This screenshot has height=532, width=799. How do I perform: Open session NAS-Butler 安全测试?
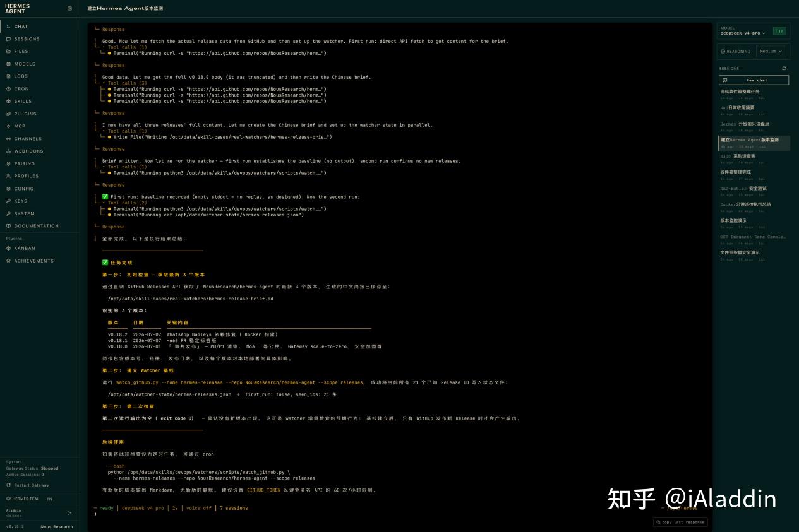(x=754, y=191)
